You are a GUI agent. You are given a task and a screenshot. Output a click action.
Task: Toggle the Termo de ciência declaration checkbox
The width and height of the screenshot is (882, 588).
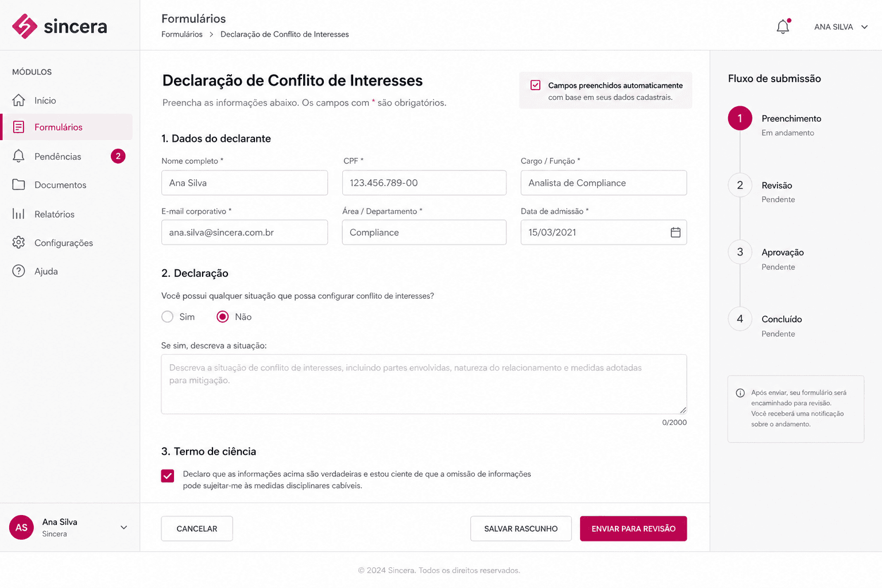[x=168, y=475]
